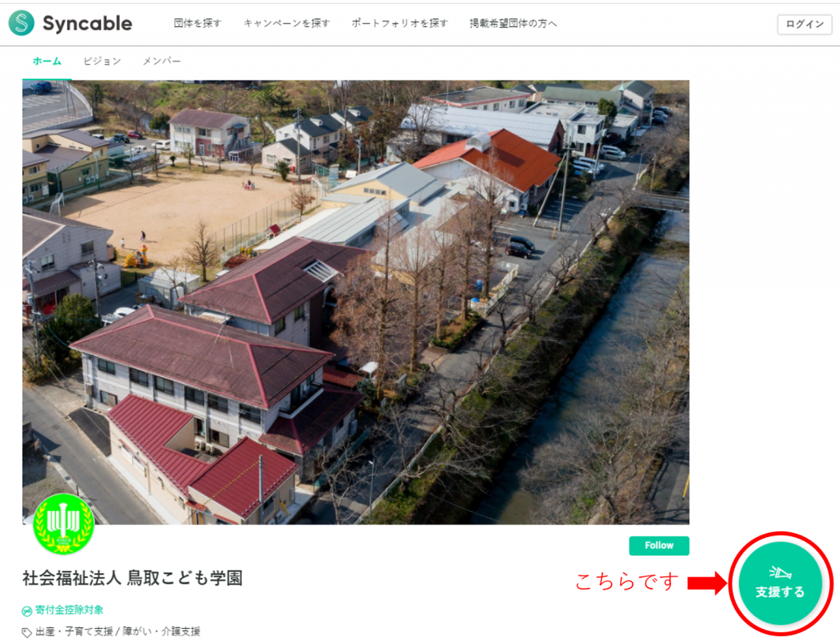Click the green Follow button

(x=659, y=545)
